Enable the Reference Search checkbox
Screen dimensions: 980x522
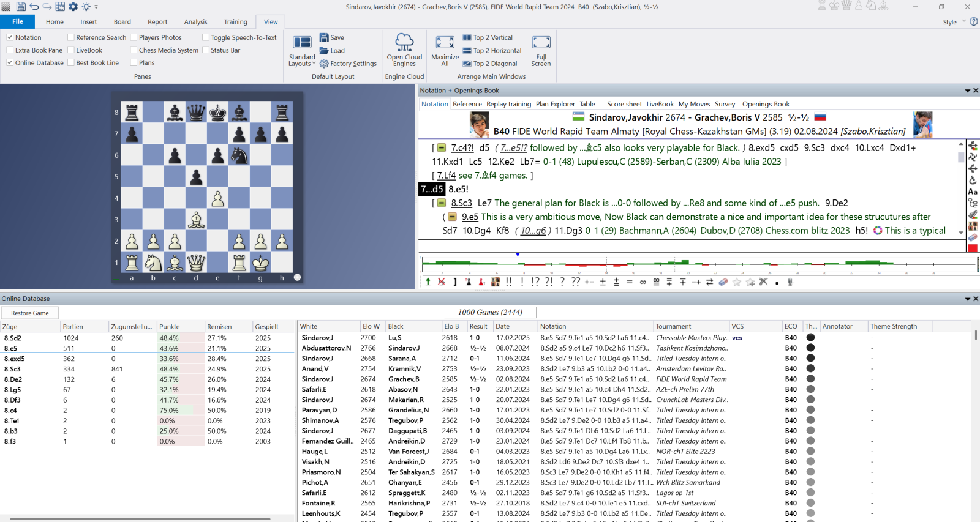[71, 37]
